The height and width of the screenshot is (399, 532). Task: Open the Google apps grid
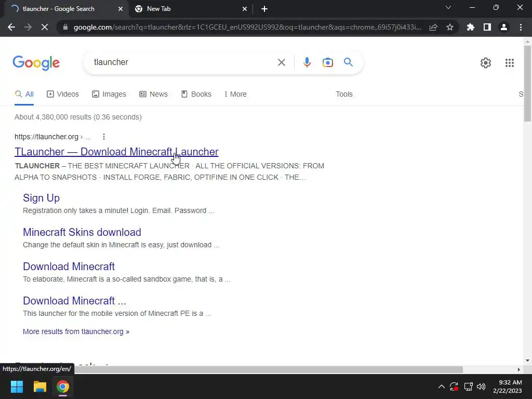click(509, 63)
